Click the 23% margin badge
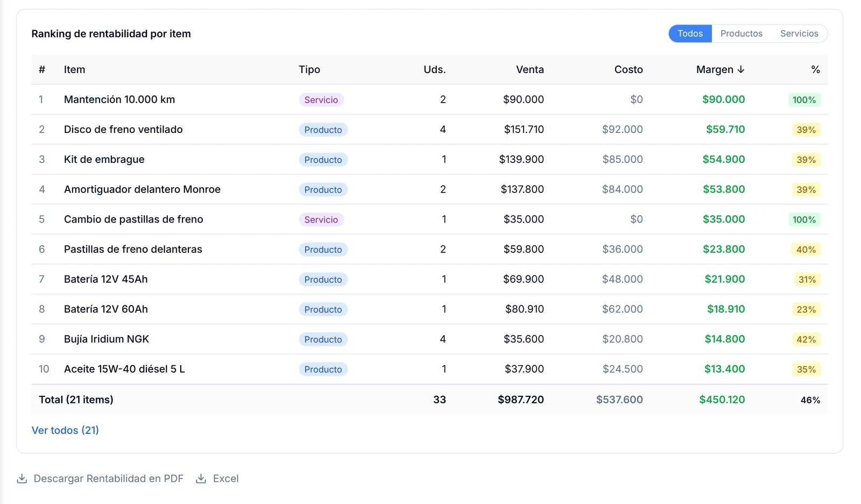The image size is (861, 504). click(806, 309)
